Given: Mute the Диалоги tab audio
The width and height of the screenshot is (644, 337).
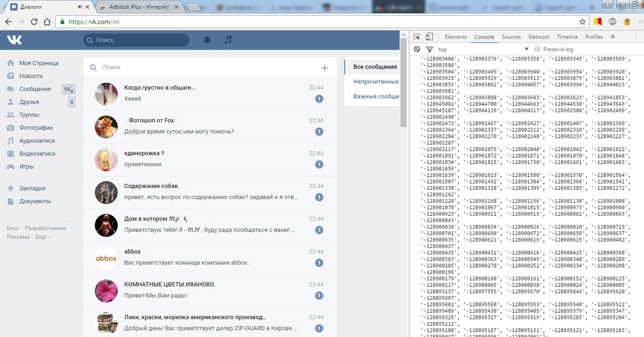Looking at the screenshot, I should tap(80, 7).
